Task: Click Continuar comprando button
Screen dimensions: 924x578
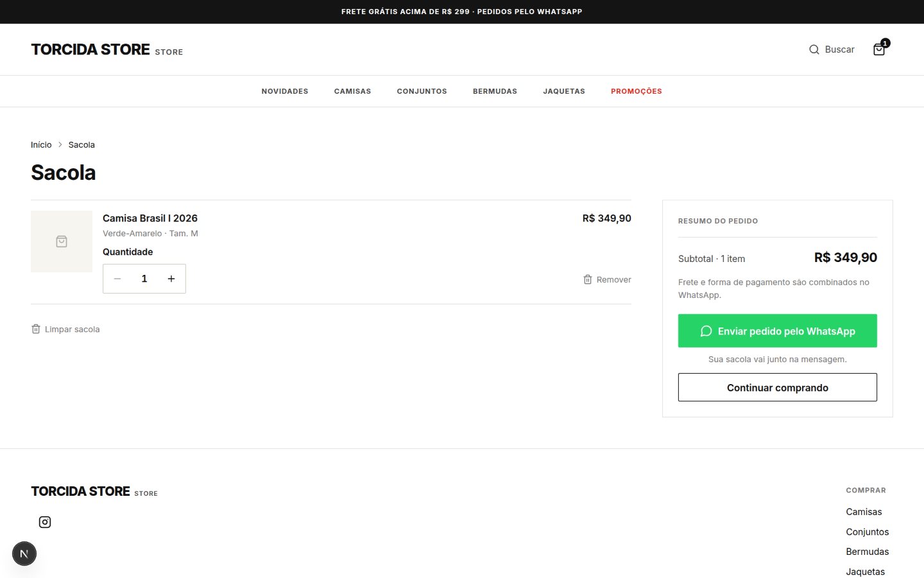Action: click(778, 387)
